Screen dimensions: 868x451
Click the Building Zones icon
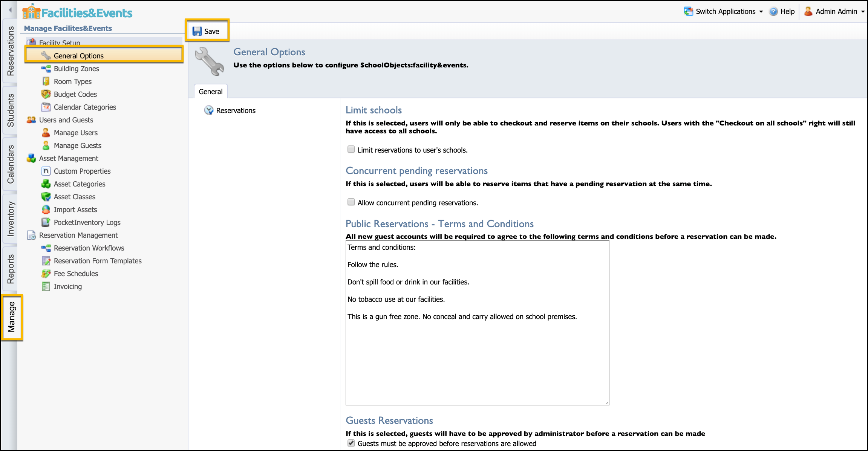(x=46, y=69)
